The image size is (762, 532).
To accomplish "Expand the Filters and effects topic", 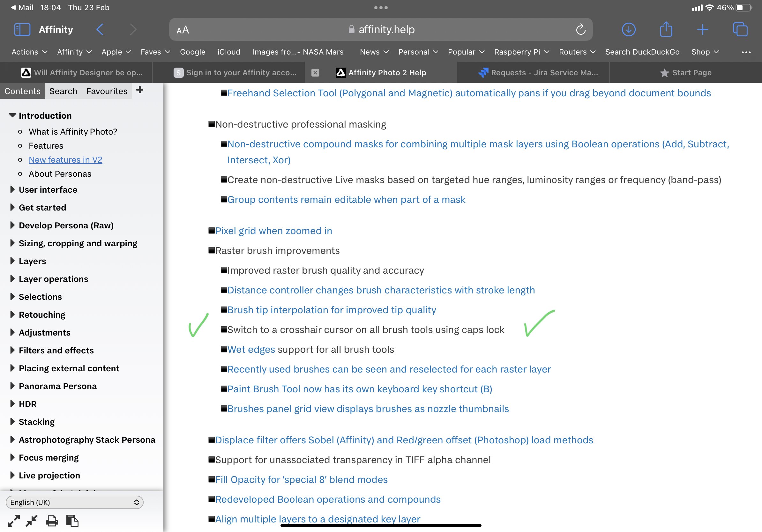I will pos(12,350).
